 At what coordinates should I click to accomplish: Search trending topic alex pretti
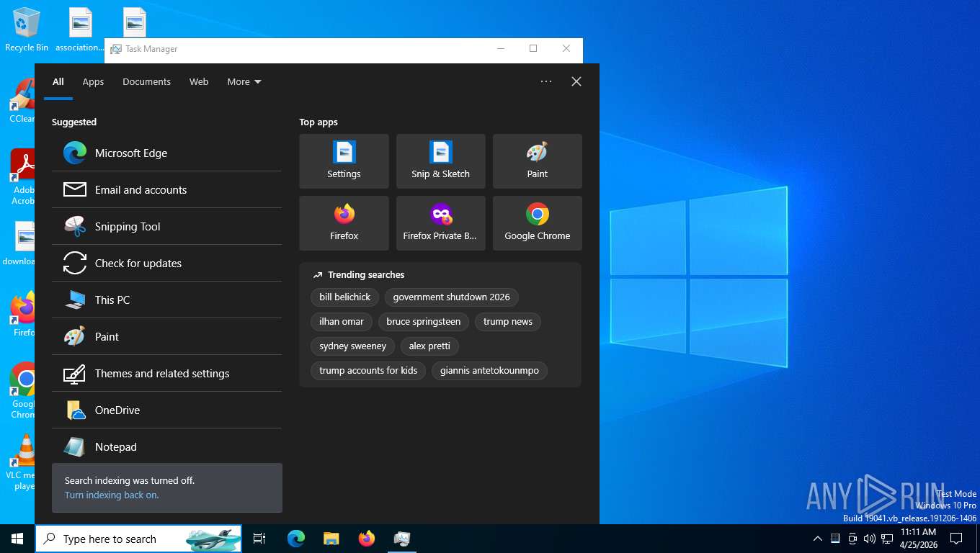tap(429, 346)
